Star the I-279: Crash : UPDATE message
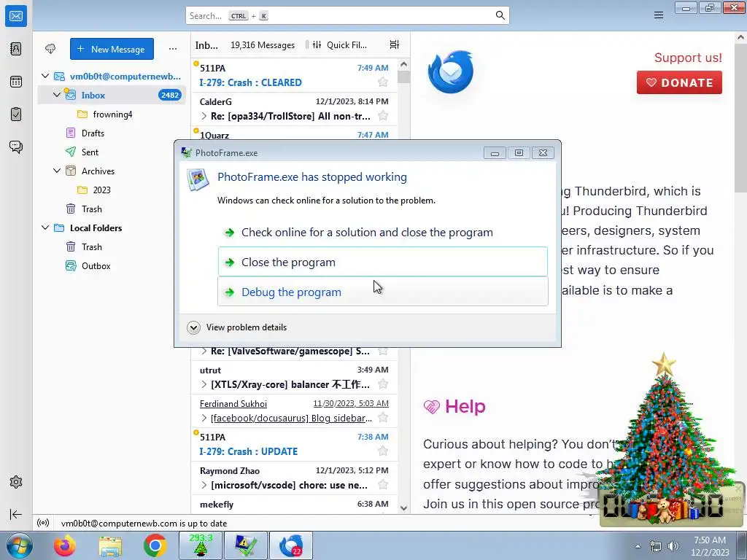Screen dimensions: 747x560 382,451
